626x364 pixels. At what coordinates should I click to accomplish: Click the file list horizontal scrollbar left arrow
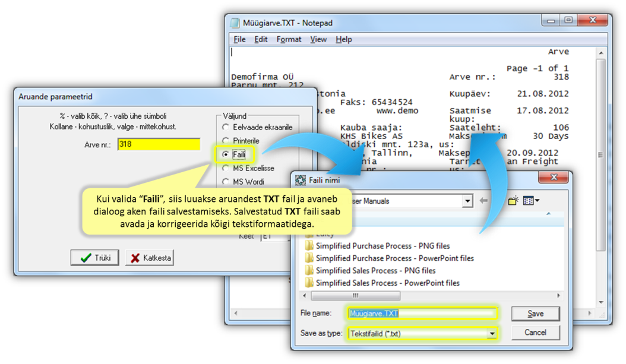[x=305, y=296]
